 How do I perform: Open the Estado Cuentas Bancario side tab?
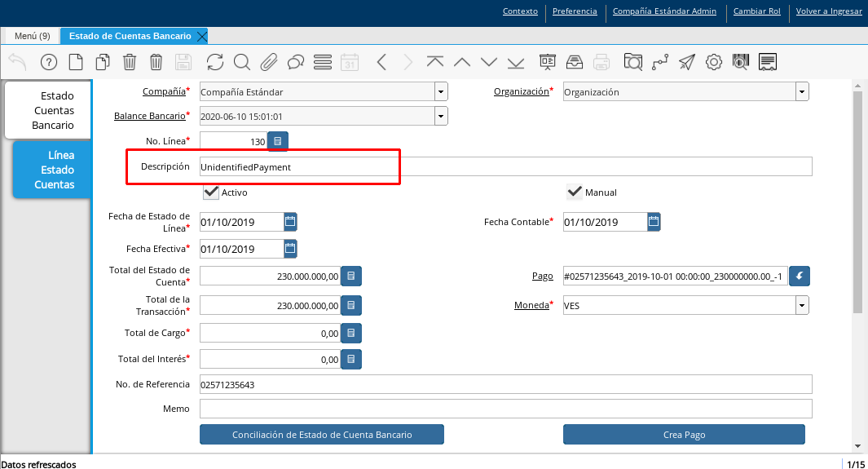(48, 110)
